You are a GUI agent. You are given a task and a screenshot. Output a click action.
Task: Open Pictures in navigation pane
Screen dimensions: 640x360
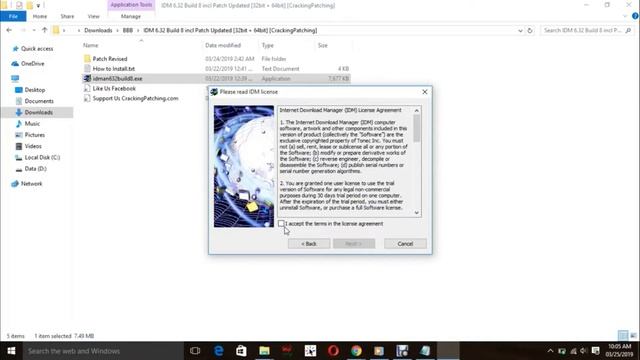(35, 135)
